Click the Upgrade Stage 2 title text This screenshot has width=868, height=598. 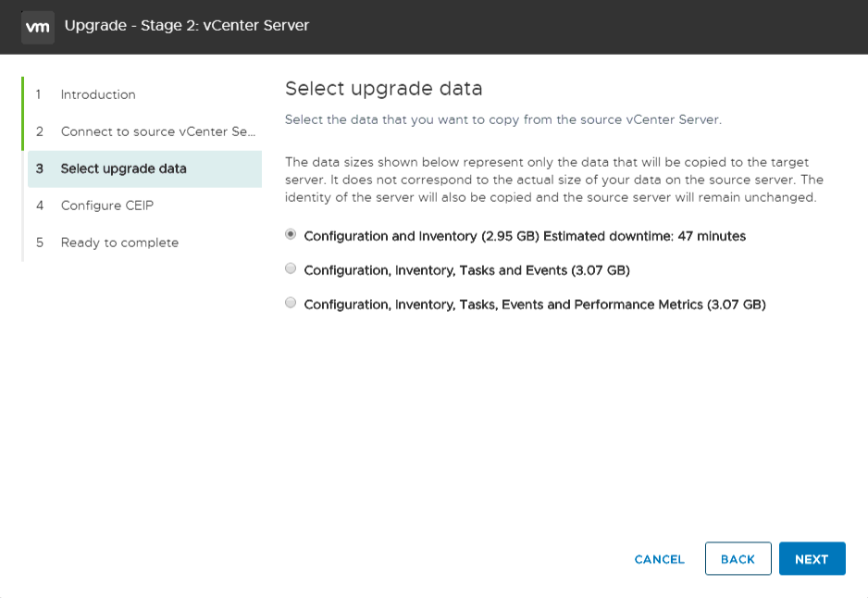pos(187,26)
